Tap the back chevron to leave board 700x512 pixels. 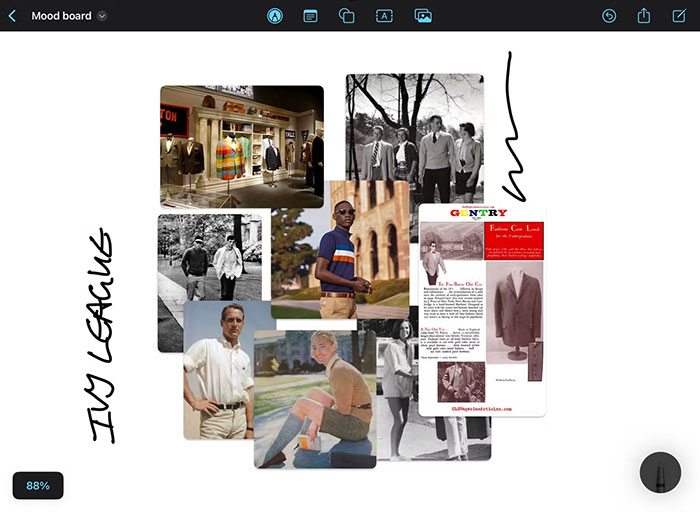click(12, 16)
